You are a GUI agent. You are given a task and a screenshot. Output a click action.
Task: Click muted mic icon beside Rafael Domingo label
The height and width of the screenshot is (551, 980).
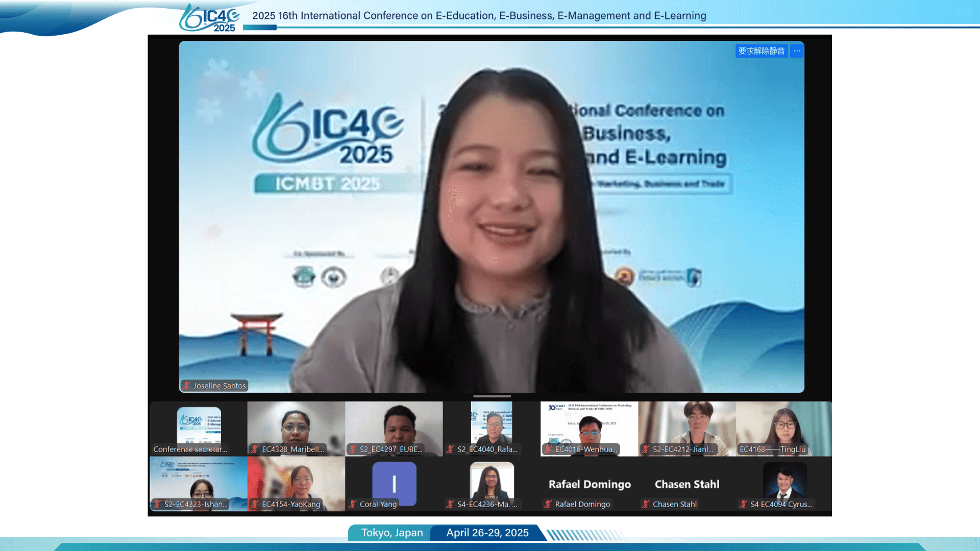tap(548, 504)
